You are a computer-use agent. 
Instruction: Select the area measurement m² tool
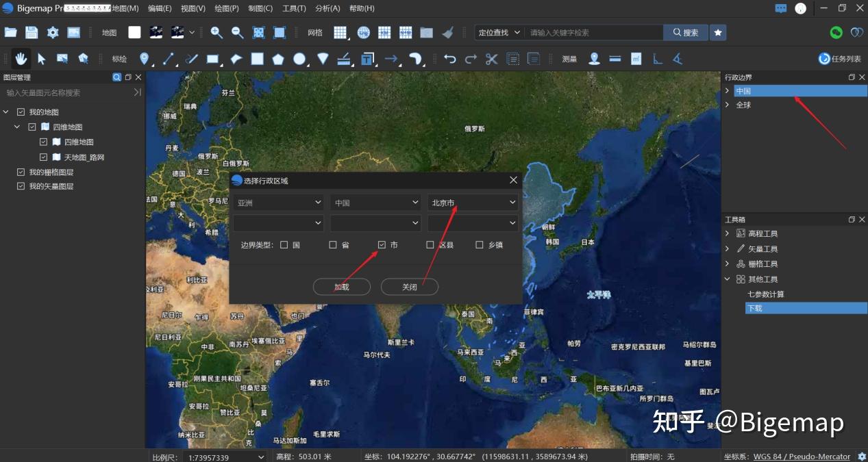(636, 59)
